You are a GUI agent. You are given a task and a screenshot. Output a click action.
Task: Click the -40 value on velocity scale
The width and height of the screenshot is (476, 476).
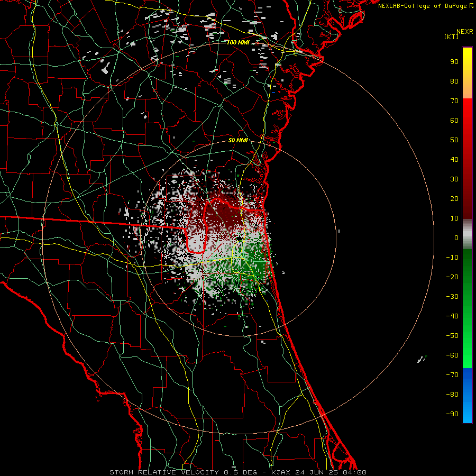click(452, 316)
